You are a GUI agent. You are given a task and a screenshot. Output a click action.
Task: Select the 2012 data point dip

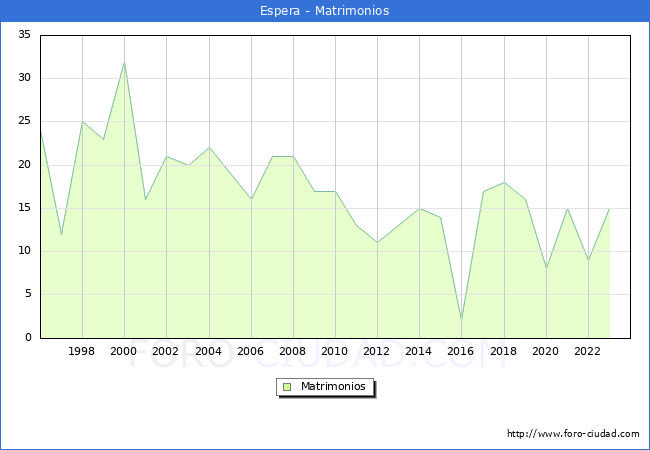(377, 242)
